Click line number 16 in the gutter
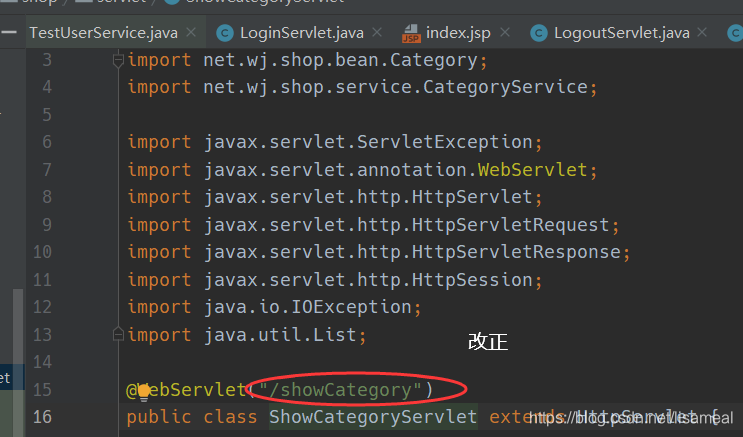Image resolution: width=743 pixels, height=437 pixels. click(42, 417)
